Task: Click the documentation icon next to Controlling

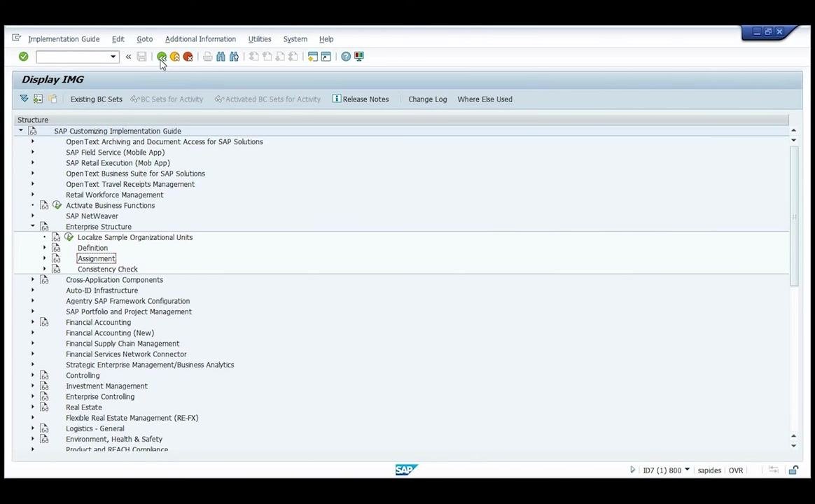Action: pyautogui.click(x=44, y=375)
